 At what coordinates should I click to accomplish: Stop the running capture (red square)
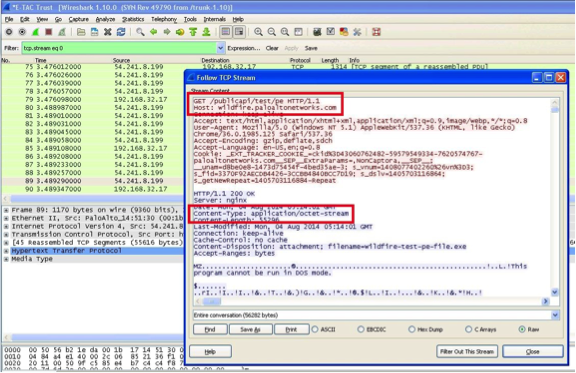tap(48, 32)
